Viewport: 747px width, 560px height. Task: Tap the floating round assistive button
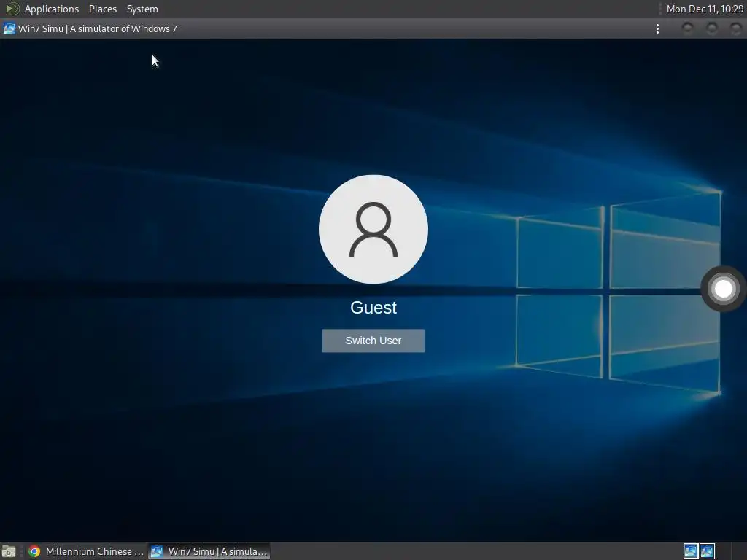point(723,289)
